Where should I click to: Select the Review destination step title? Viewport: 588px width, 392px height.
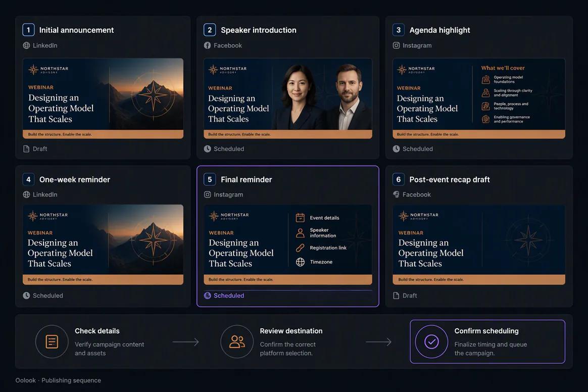tap(291, 331)
